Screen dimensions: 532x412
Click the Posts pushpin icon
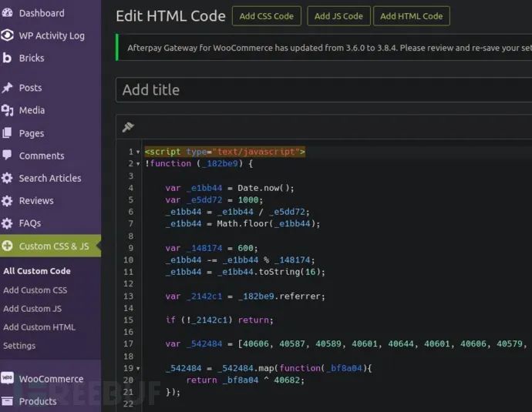pos(7,88)
